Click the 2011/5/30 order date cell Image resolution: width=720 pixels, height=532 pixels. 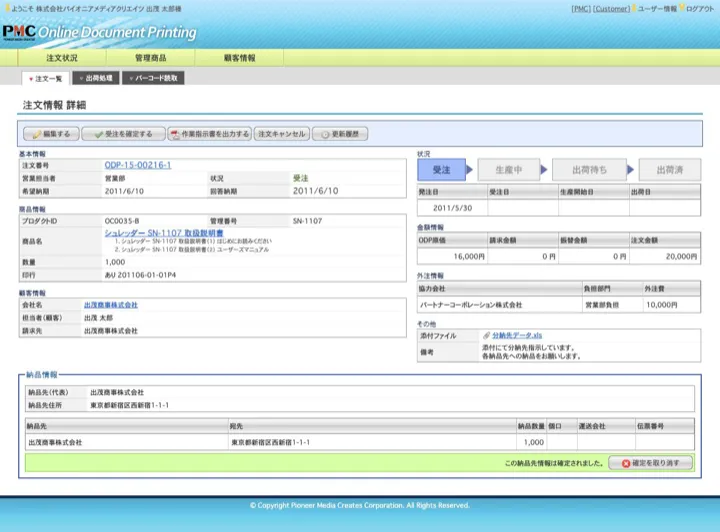pos(452,208)
